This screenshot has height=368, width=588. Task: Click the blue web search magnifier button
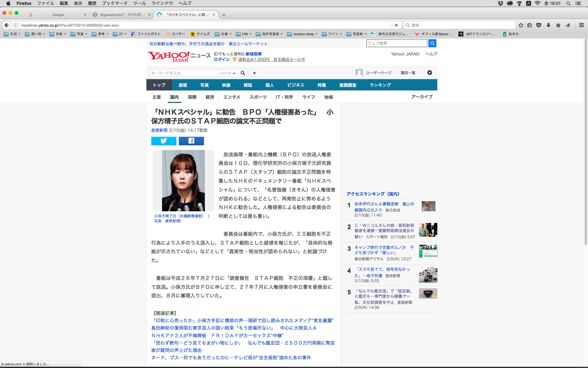click(432, 43)
